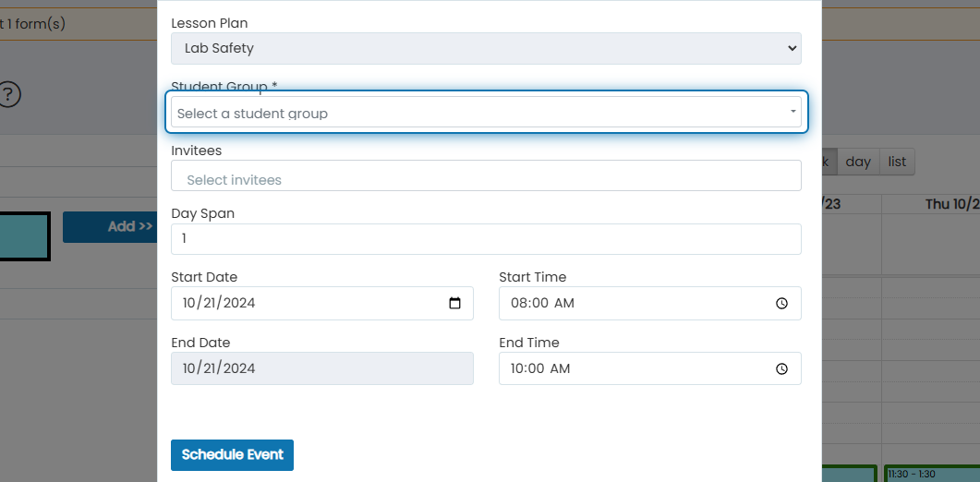This screenshot has width=980, height=482.
Task: Open the End Time clock picker icon
Action: pyautogui.click(x=781, y=368)
